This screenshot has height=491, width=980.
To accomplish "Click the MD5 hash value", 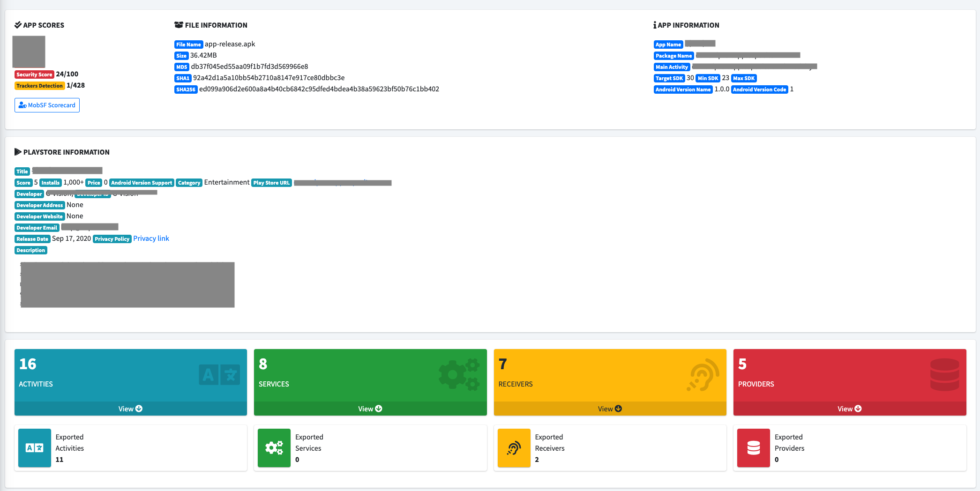I will coord(249,67).
